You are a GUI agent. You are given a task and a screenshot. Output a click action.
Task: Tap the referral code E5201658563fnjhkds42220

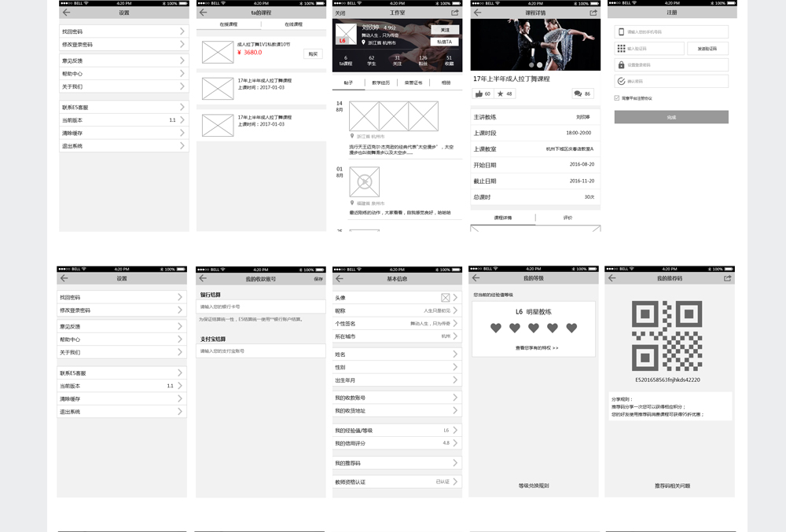pos(667,380)
